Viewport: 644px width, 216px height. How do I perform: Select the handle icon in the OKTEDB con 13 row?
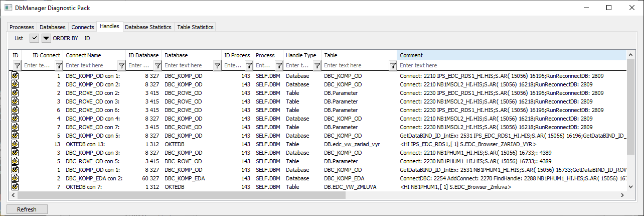tap(15, 144)
